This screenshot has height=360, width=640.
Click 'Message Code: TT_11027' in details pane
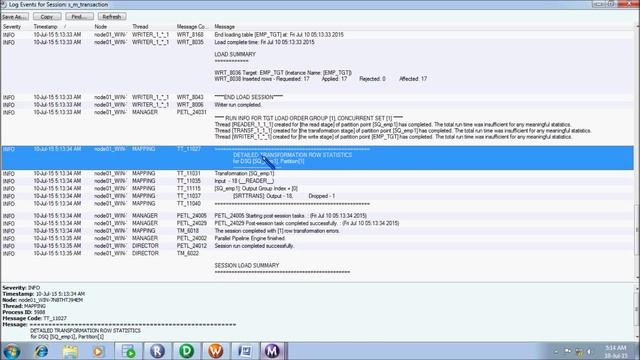click(34, 318)
